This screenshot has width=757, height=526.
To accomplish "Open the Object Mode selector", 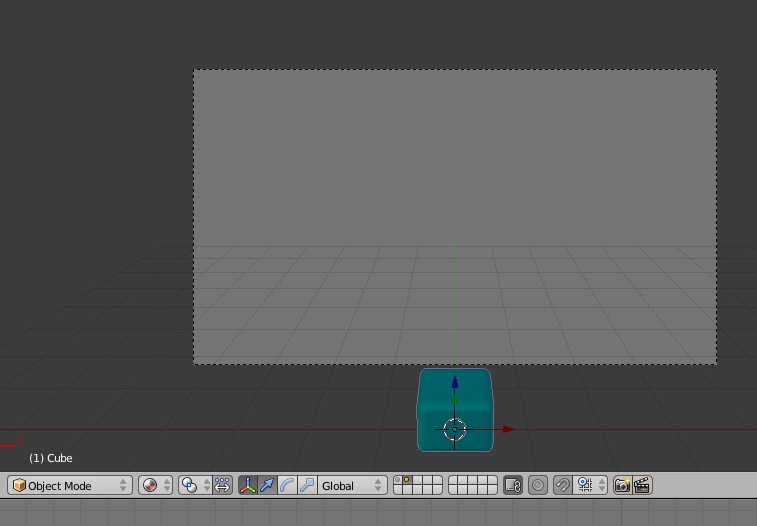I will coord(70,485).
